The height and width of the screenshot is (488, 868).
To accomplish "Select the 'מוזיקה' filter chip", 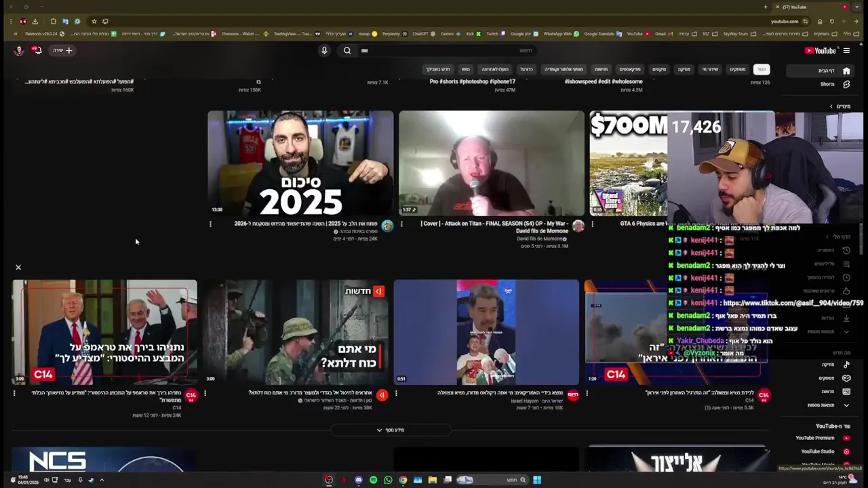I will [x=684, y=69].
